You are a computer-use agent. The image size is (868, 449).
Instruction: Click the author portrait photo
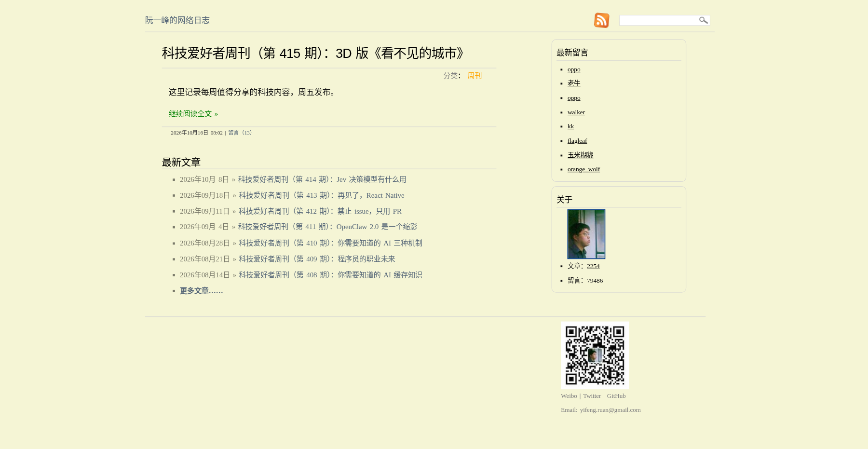point(586,234)
